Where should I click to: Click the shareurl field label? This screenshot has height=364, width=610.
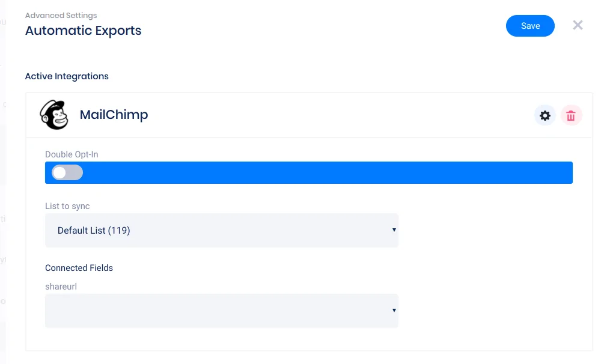[61, 287]
